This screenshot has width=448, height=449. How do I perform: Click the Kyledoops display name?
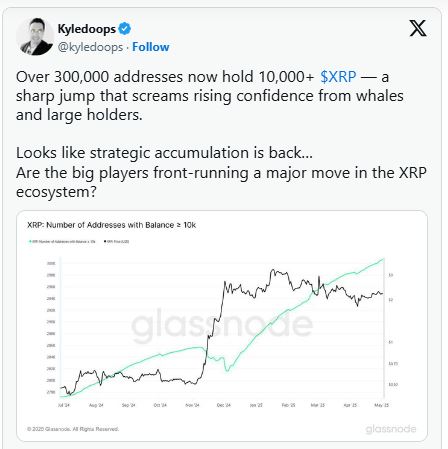87,29
